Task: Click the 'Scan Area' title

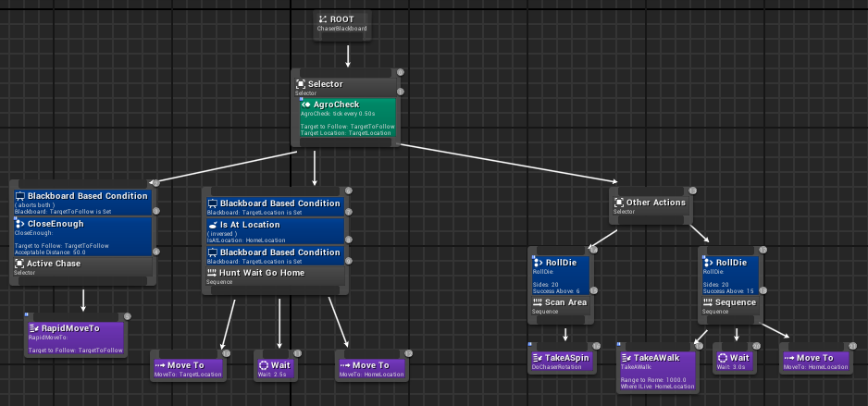Action: tap(565, 302)
